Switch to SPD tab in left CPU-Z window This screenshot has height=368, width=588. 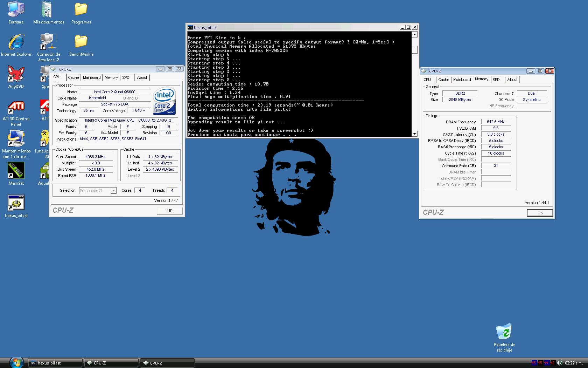coord(126,77)
